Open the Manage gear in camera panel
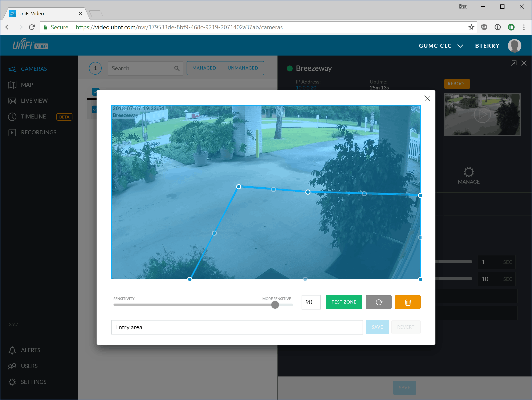 click(x=468, y=176)
